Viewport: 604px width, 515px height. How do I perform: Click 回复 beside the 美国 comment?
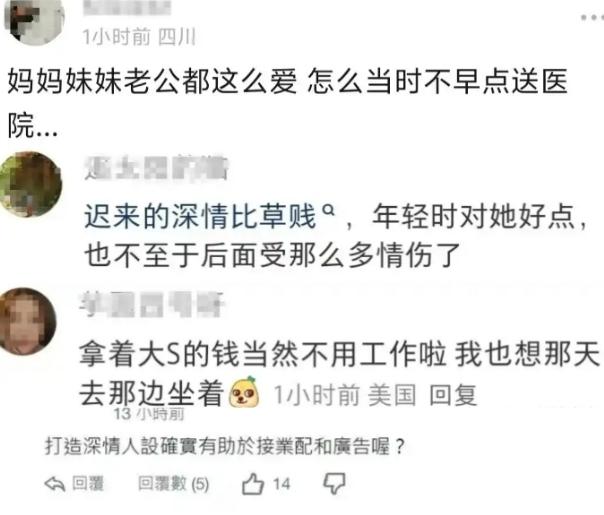tap(453, 395)
